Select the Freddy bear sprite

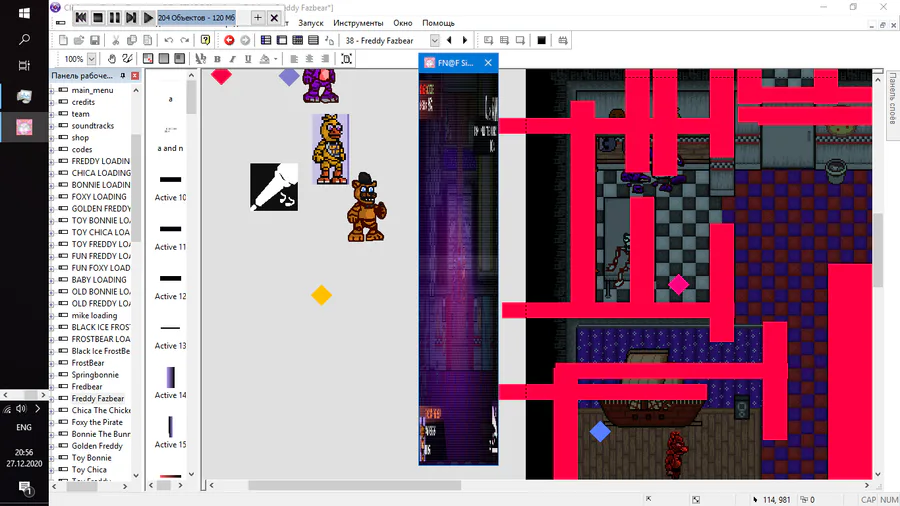[x=366, y=207]
